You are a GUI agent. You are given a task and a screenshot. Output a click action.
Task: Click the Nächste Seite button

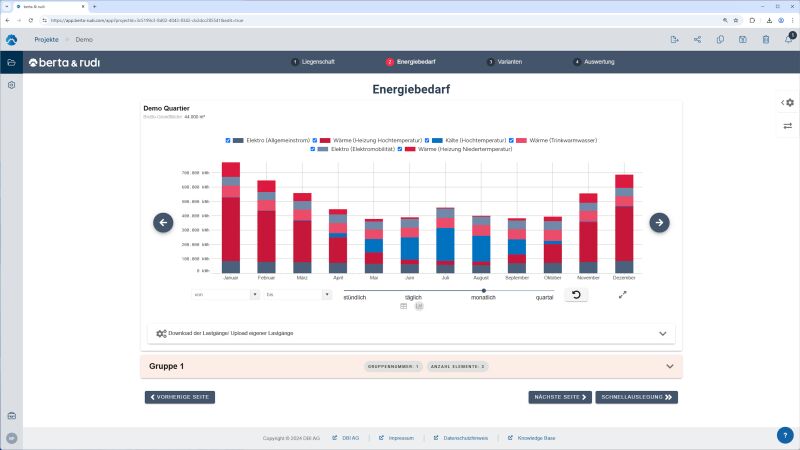560,397
